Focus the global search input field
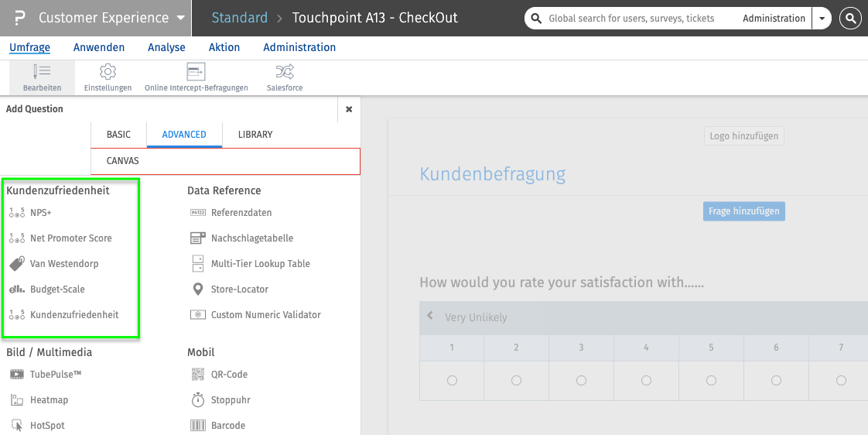868x435 pixels. [634, 19]
